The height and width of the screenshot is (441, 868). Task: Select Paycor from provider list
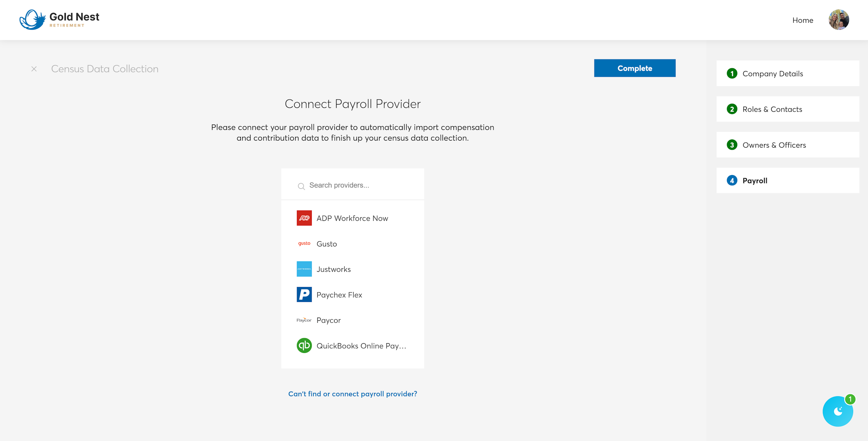click(329, 320)
